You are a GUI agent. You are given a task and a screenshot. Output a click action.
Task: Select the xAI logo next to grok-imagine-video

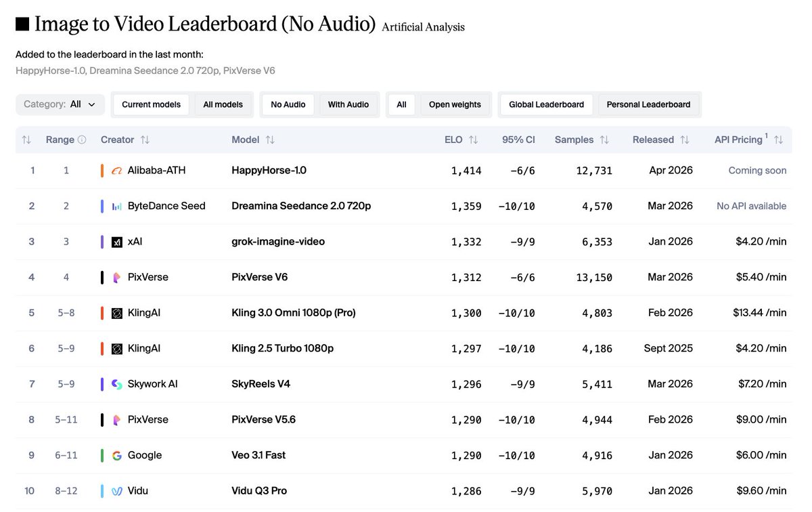(116, 241)
